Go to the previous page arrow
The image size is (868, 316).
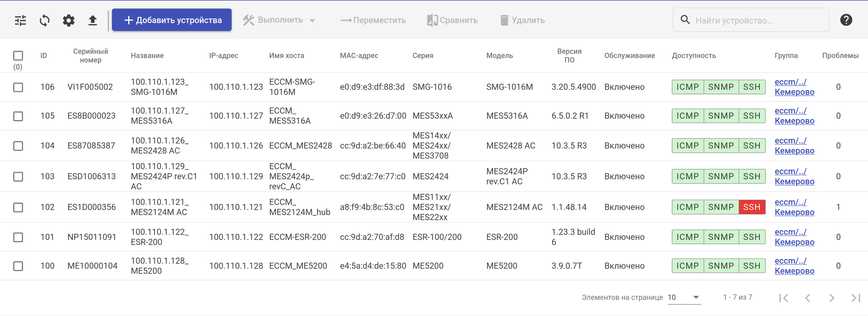click(x=807, y=297)
